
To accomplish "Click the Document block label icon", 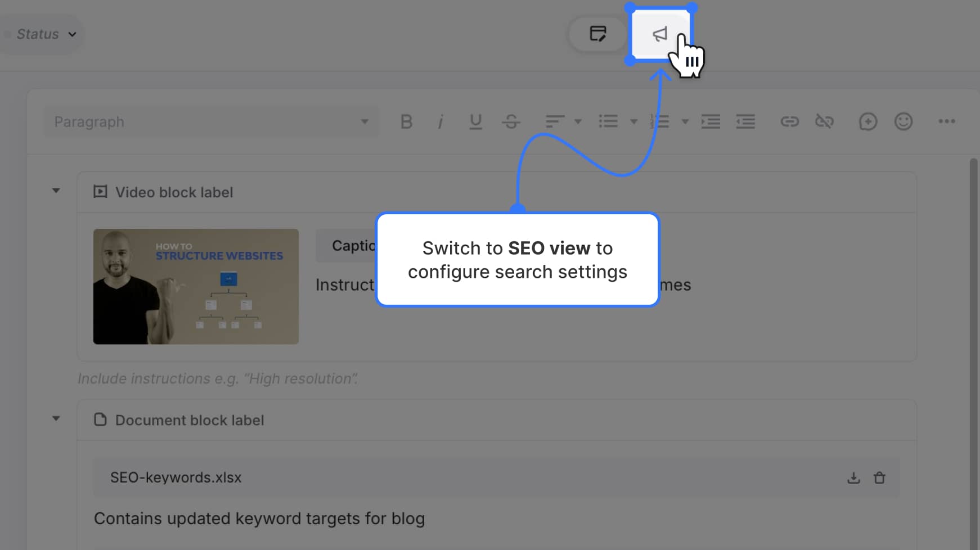I will click(100, 420).
